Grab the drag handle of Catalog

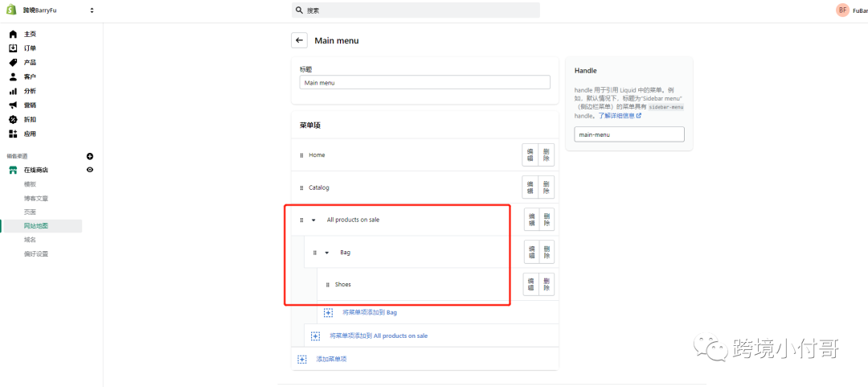301,188
